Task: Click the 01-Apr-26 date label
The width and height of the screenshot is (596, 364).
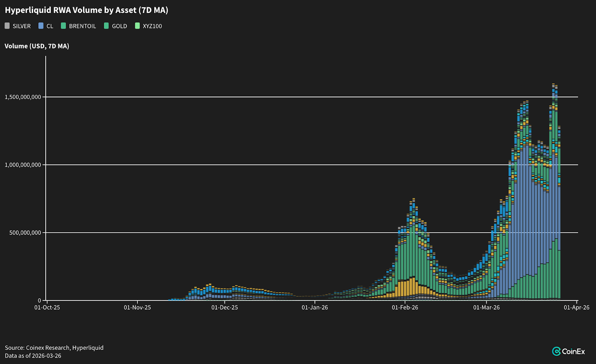Action: point(576,307)
